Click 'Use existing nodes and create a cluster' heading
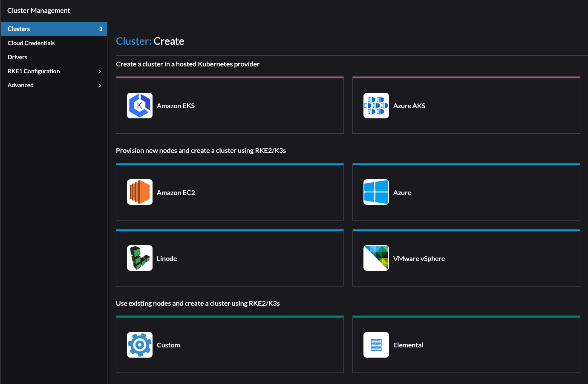Screen dimensions: 588x384 pyautogui.click(x=198, y=303)
